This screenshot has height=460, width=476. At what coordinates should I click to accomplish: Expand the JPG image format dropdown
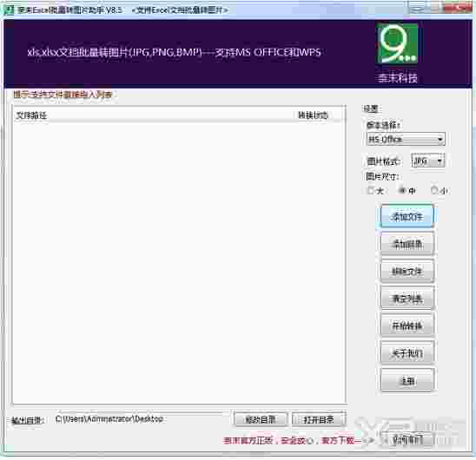[x=427, y=161]
